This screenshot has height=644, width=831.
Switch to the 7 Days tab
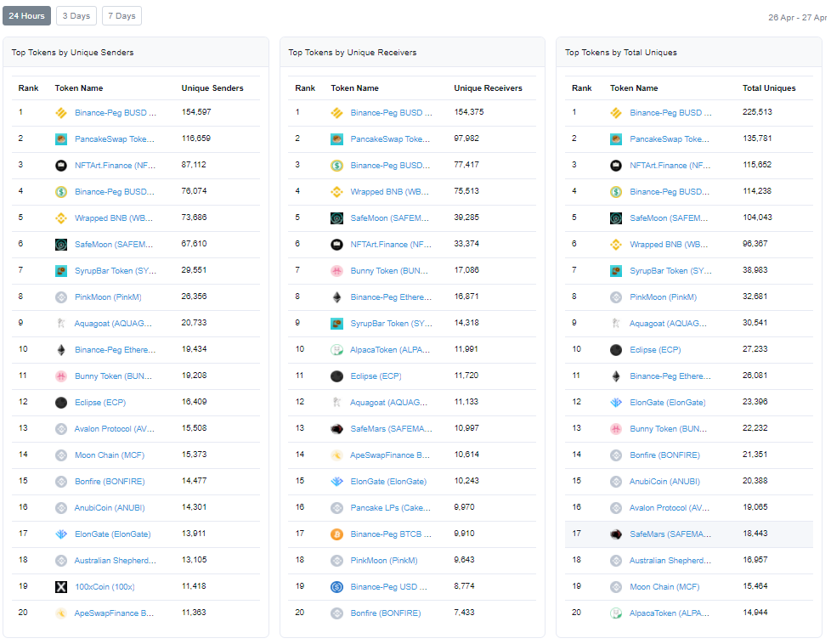click(122, 16)
